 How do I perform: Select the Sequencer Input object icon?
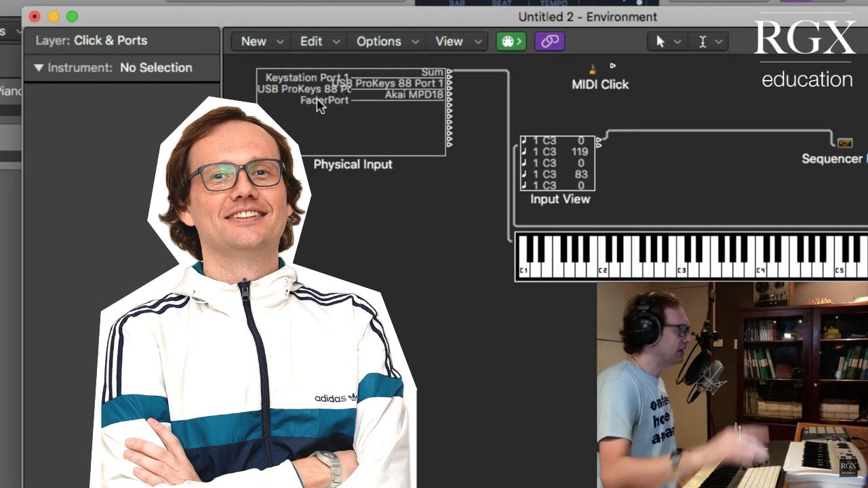click(x=844, y=142)
